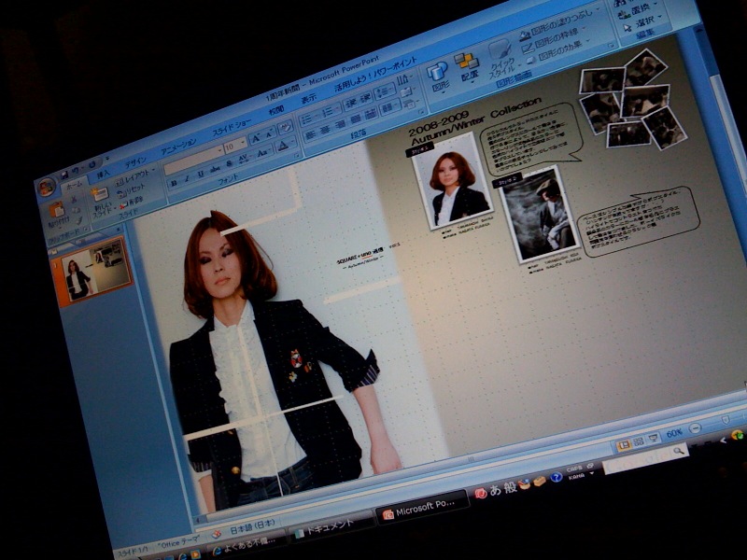Click the Clear Formatting eraser icon

pyautogui.click(x=285, y=128)
